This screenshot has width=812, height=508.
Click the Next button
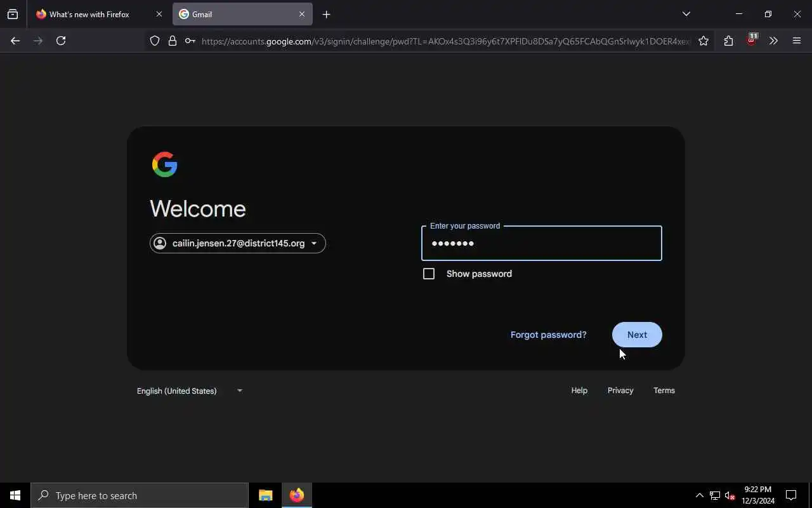click(x=637, y=335)
